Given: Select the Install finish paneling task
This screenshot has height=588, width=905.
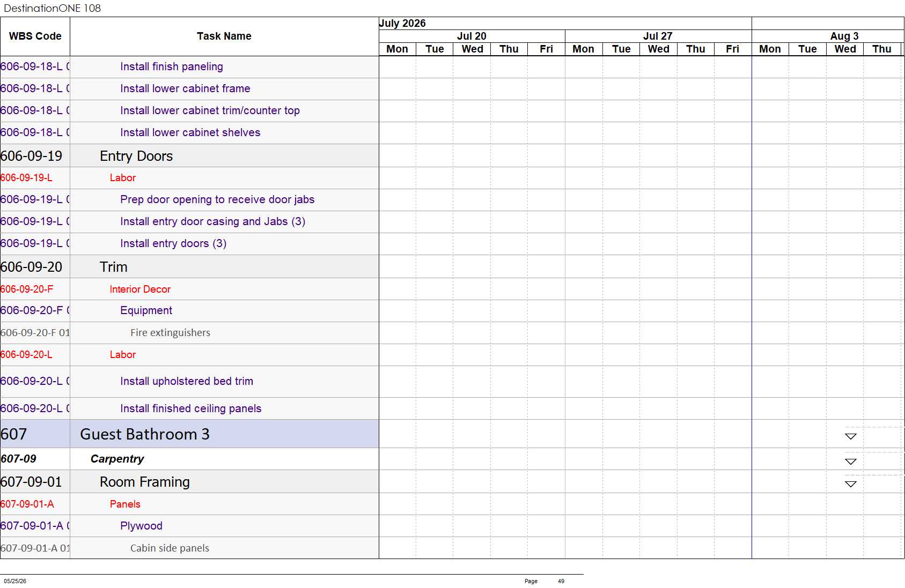Looking at the screenshot, I should [172, 66].
